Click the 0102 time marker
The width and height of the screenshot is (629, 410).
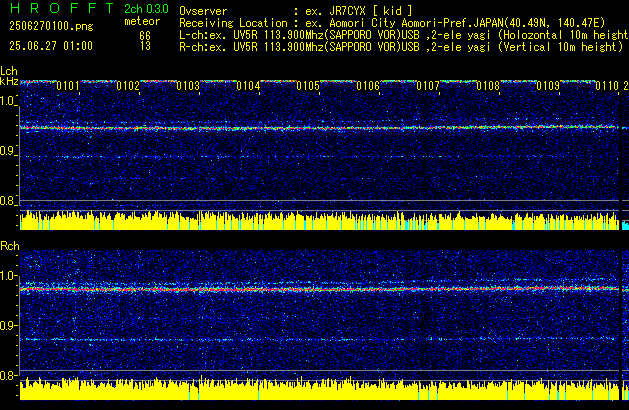pos(128,86)
